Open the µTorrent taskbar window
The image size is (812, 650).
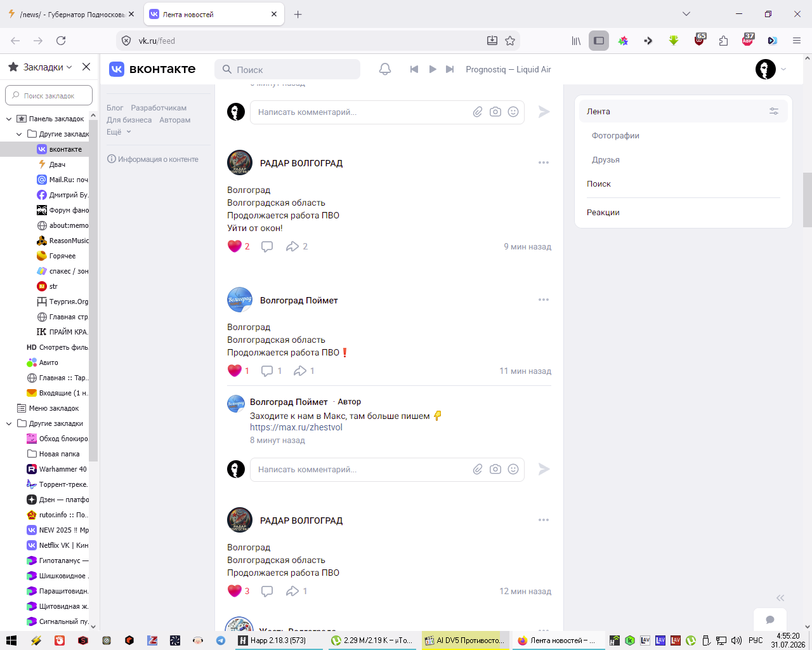(x=372, y=640)
